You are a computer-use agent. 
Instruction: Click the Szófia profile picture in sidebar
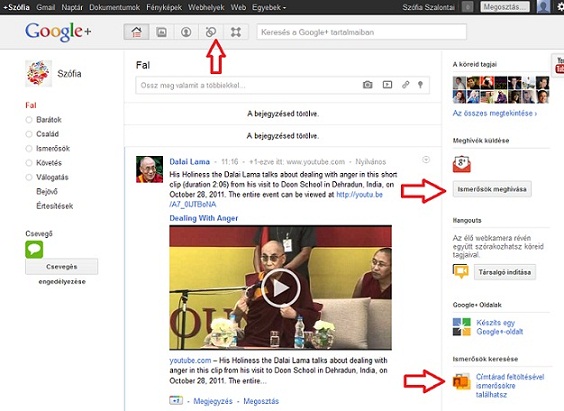click(38, 73)
